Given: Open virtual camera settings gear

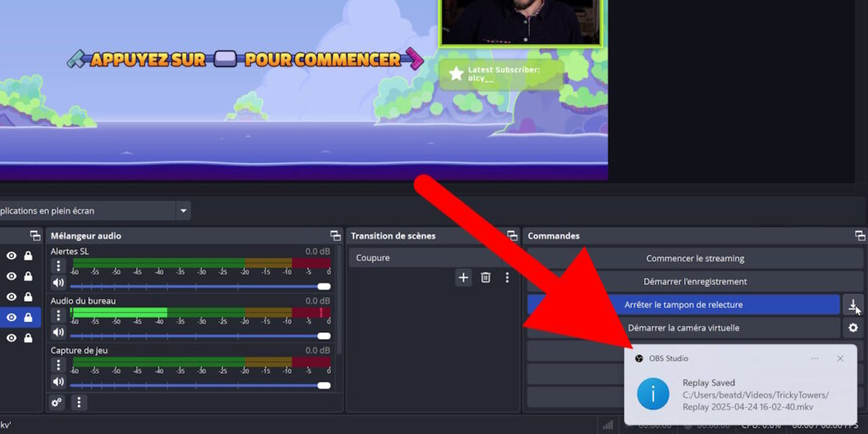Looking at the screenshot, I should tap(853, 328).
